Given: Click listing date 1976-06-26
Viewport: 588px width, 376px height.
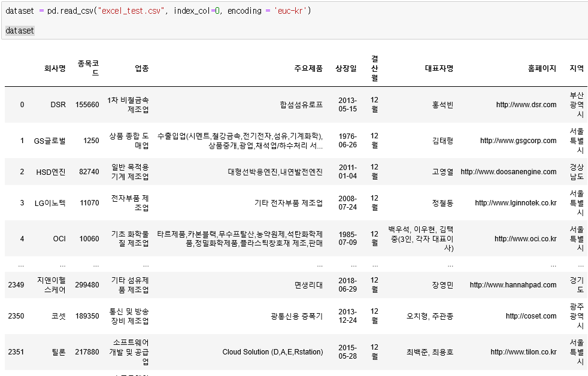Looking at the screenshot, I should tap(348, 141).
